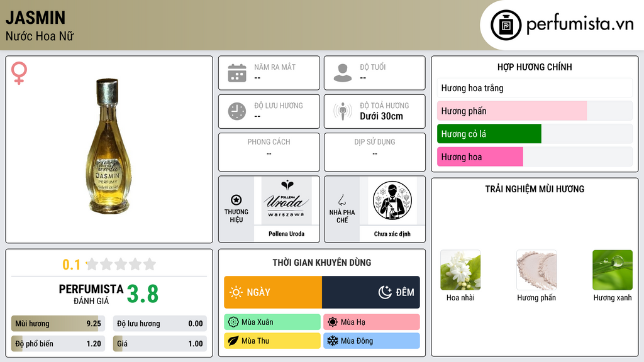The image size is (644, 362).
Task: Click the radiating figure icon for Độ toả hương
Action: pos(343,111)
